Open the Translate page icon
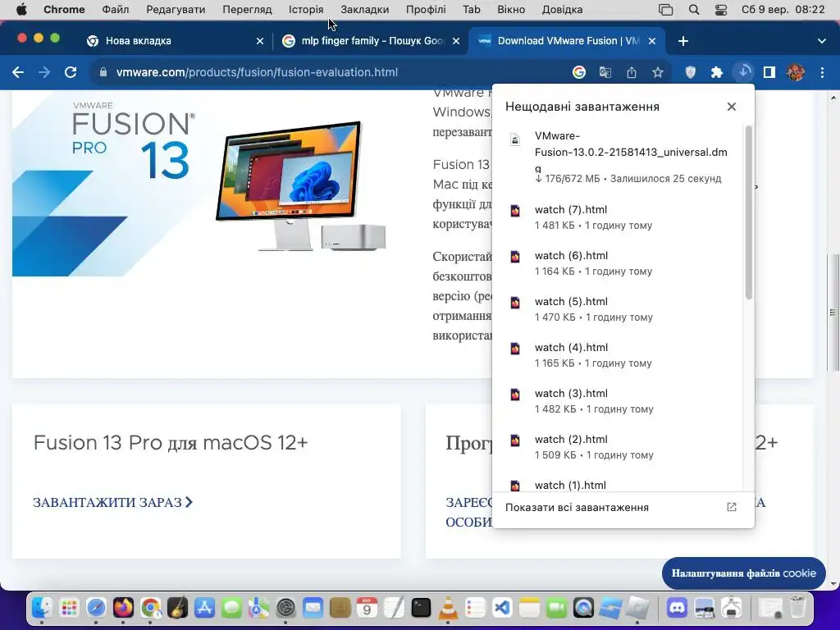Image resolution: width=840 pixels, height=630 pixels. [x=605, y=72]
